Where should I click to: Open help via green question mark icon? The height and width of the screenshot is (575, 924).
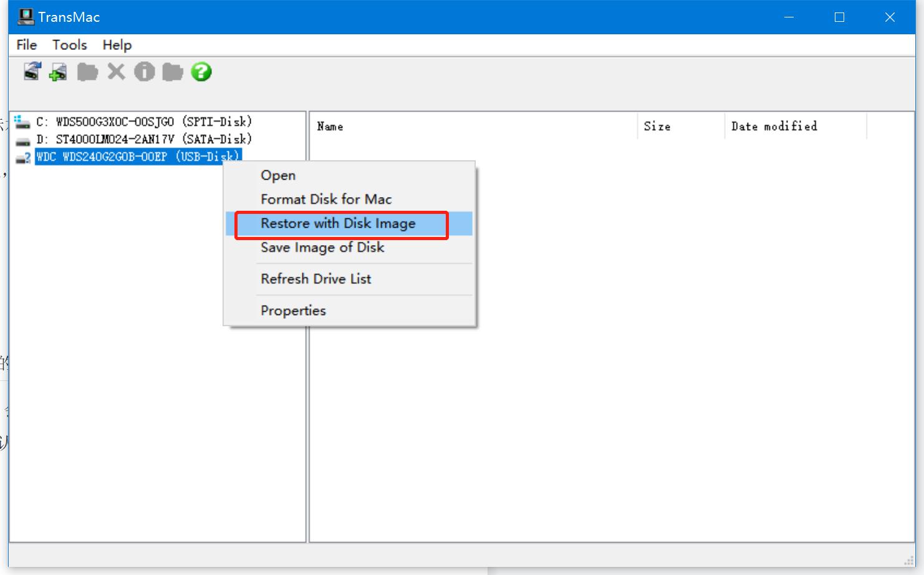click(x=201, y=72)
